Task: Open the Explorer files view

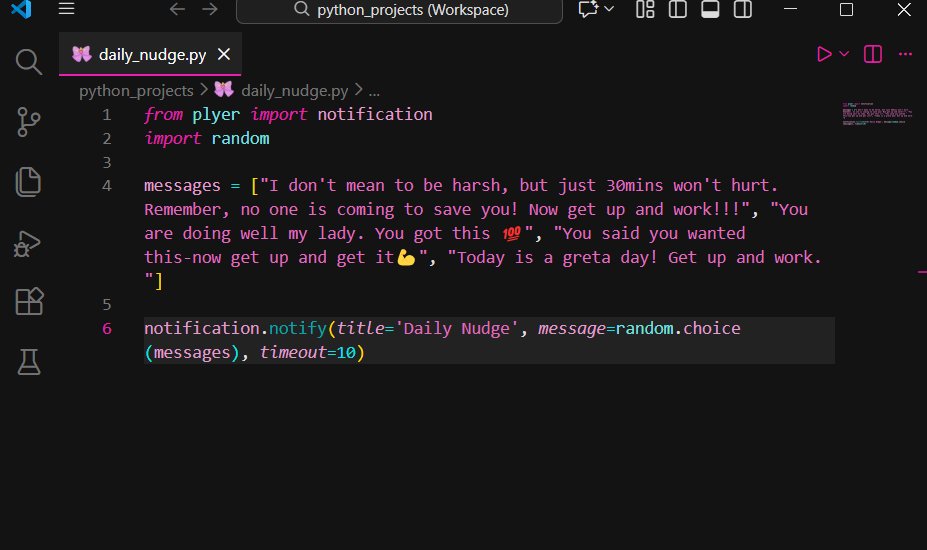Action: 28,182
